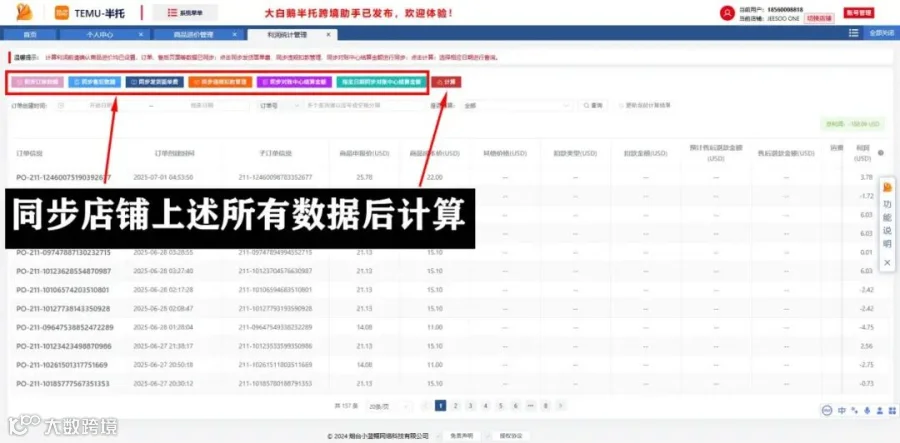The width and height of the screenshot is (900, 443).
Task: Open the 全部 filter dropdown
Action: (x=516, y=106)
